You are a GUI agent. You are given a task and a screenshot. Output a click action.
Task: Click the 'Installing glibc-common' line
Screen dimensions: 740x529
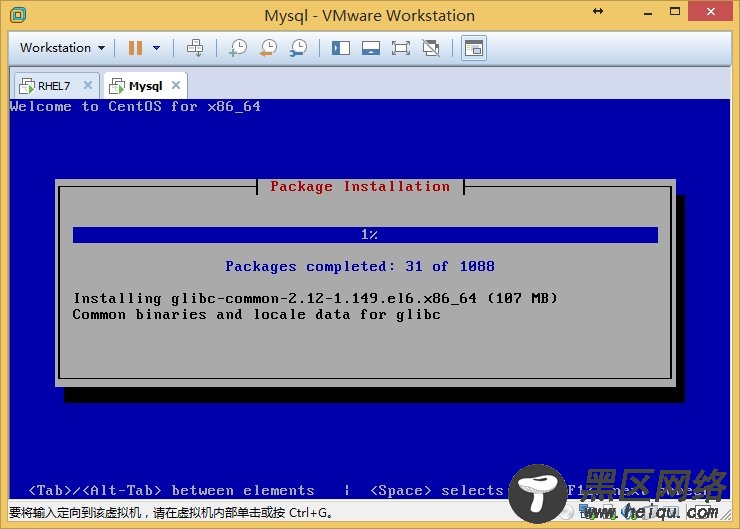pos(315,298)
